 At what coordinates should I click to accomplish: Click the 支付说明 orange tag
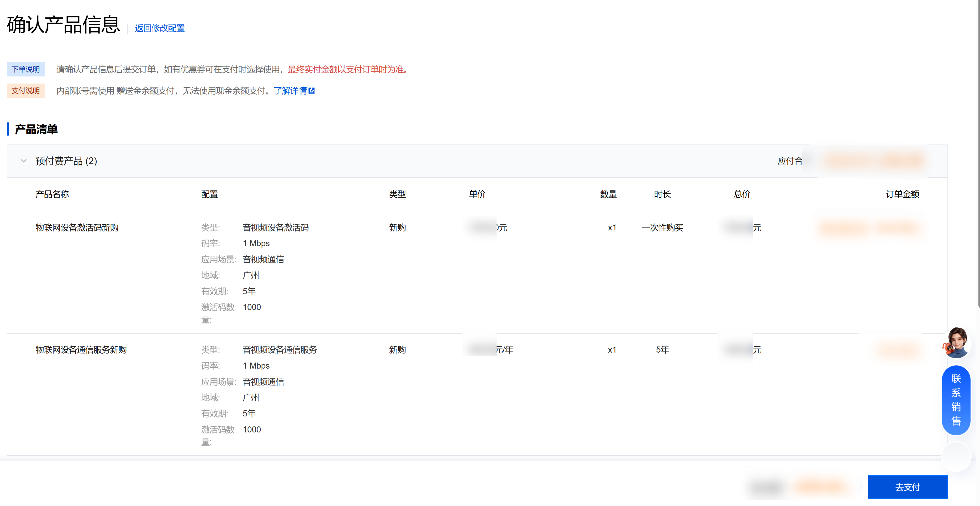(x=25, y=91)
